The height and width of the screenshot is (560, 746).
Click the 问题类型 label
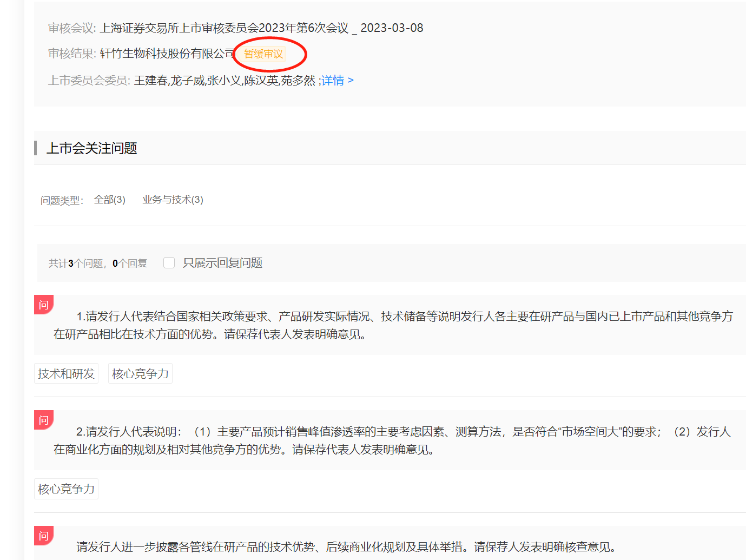[x=62, y=201]
